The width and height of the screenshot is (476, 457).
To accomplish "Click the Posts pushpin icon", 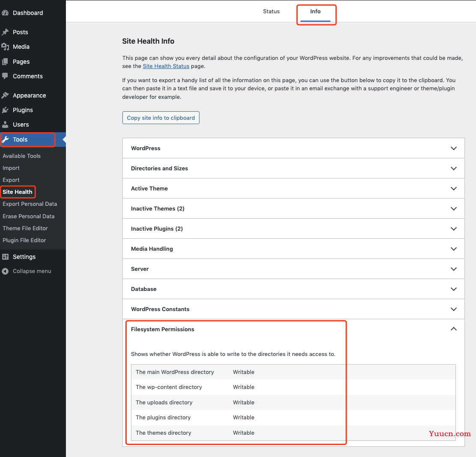I will point(5,32).
